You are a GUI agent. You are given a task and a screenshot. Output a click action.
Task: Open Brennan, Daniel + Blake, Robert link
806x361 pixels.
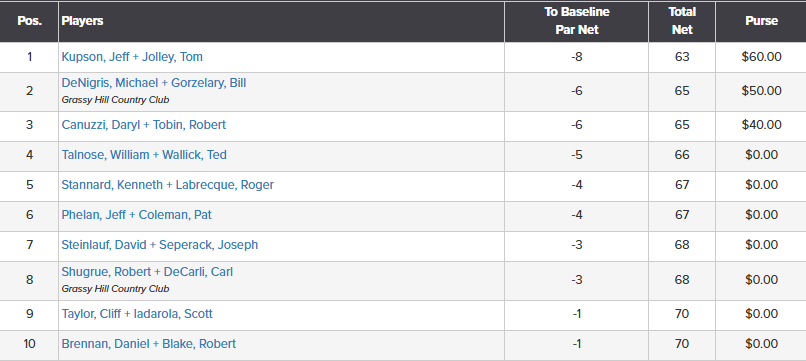(149, 344)
